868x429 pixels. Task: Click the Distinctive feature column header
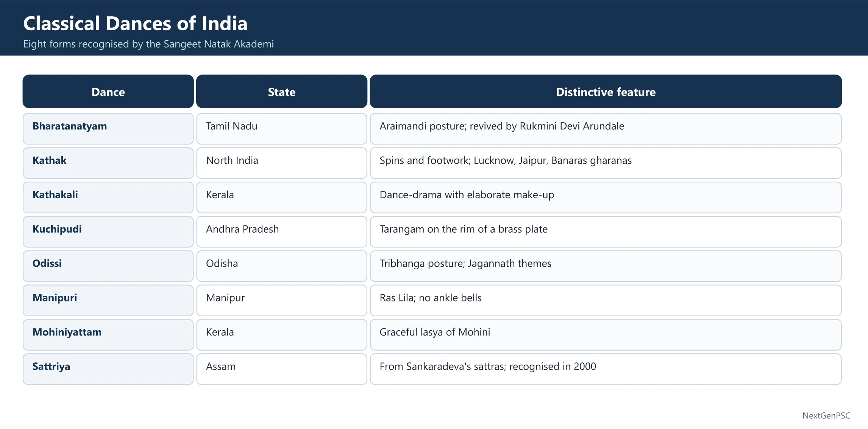click(x=606, y=92)
